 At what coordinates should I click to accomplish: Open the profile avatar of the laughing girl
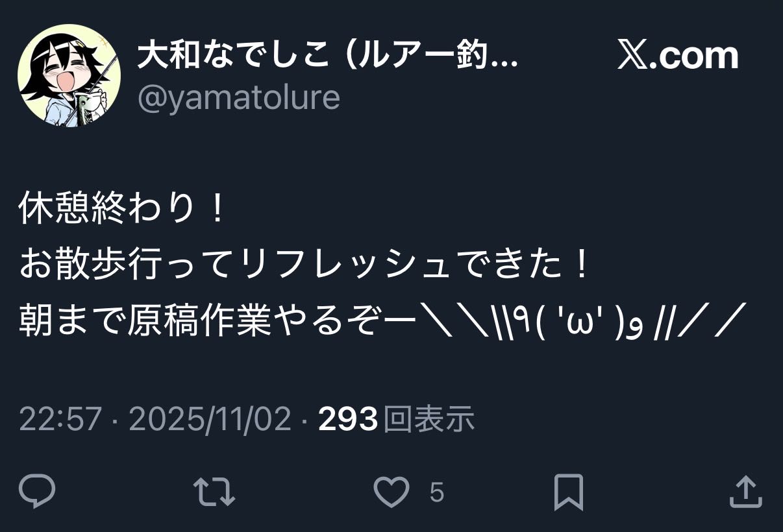point(69,75)
